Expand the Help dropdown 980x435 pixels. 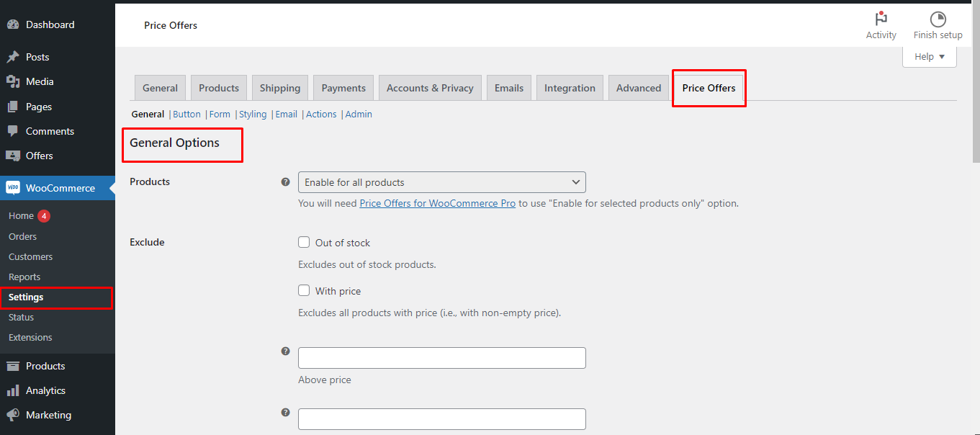(930, 57)
